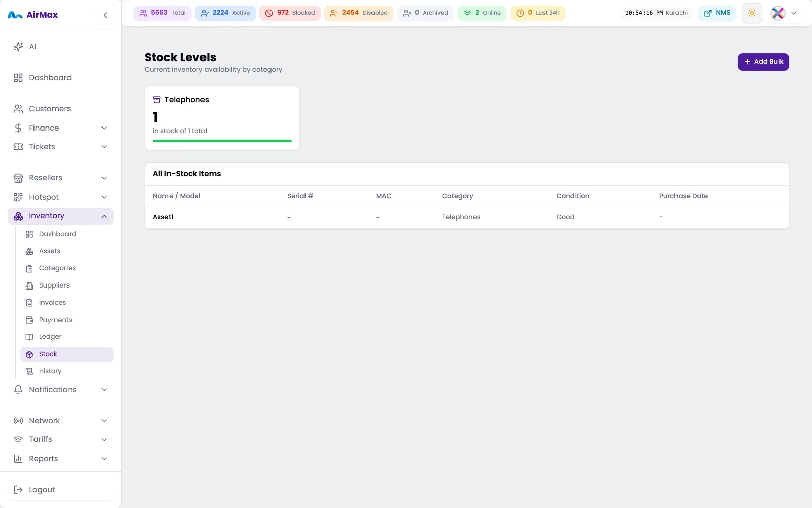Expand the Reports menu chevron
812x508 pixels.
coord(104,459)
